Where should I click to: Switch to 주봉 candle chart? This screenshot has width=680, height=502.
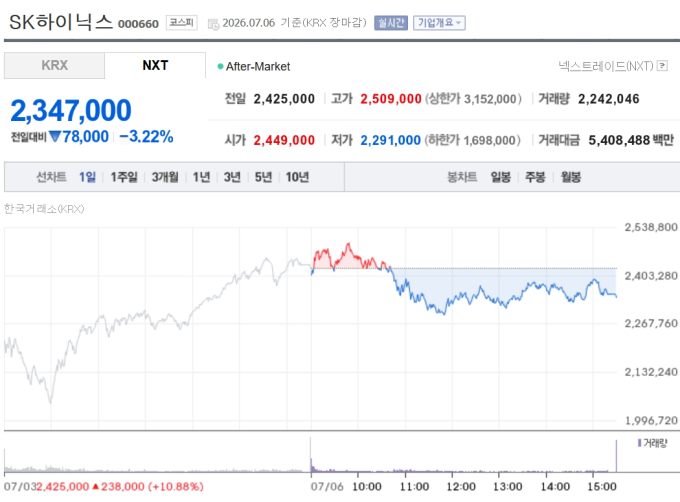pos(535,177)
